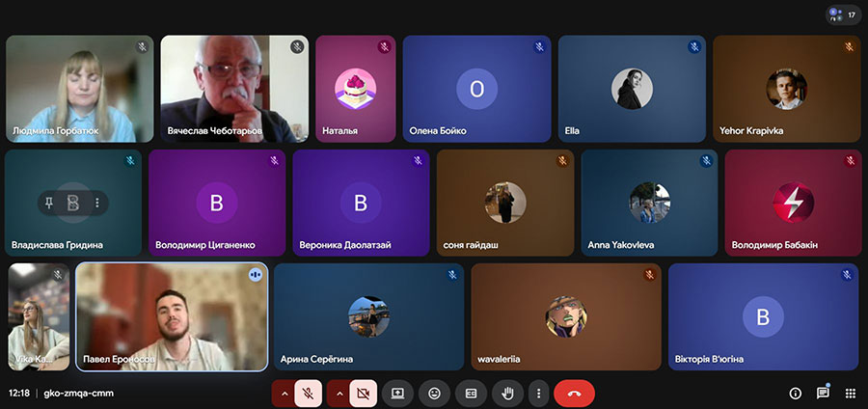Click muted mic icon on Anna Yakovleva's tile
Screen dimensions: 868x409
706,160
